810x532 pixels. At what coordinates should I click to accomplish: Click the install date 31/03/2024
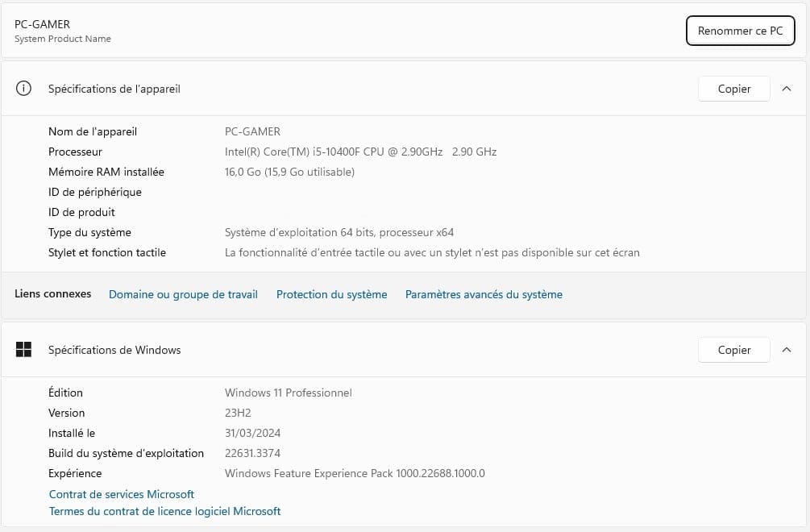tap(252, 433)
